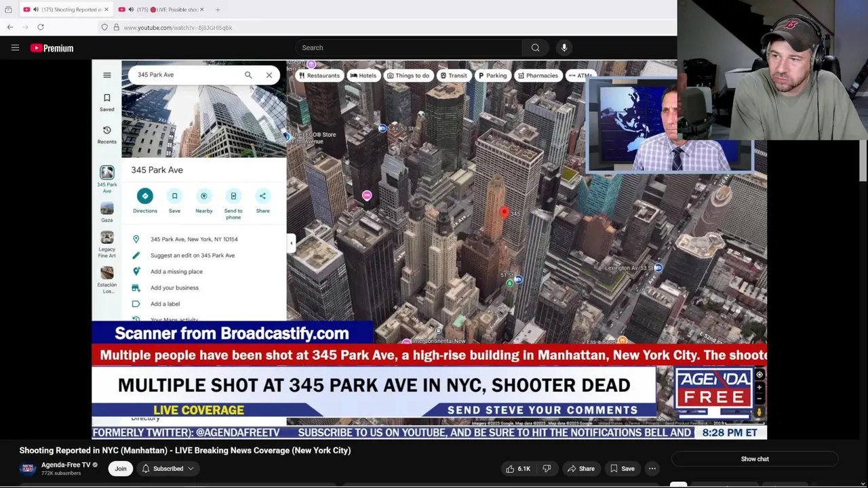Clear the Maps search with X
868x488 pixels.
click(x=269, y=75)
